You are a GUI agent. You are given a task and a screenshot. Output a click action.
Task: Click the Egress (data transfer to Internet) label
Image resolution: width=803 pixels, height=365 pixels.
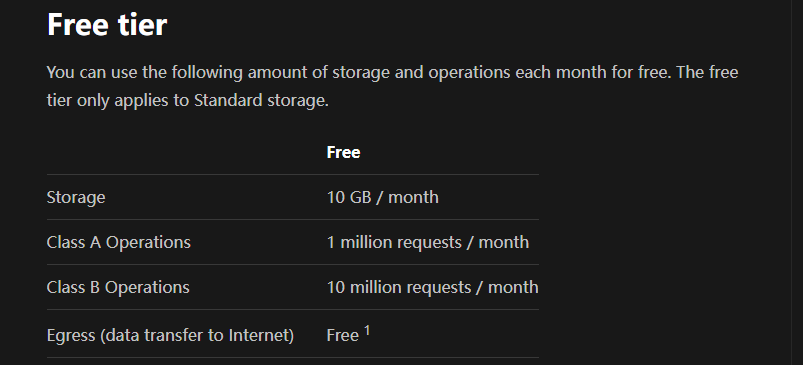tap(170, 335)
